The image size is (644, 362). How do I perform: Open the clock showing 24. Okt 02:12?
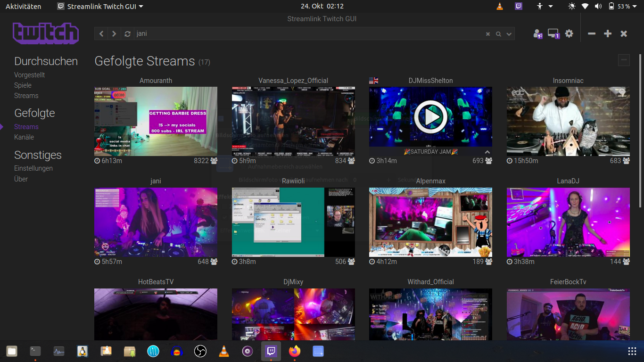(x=322, y=6)
